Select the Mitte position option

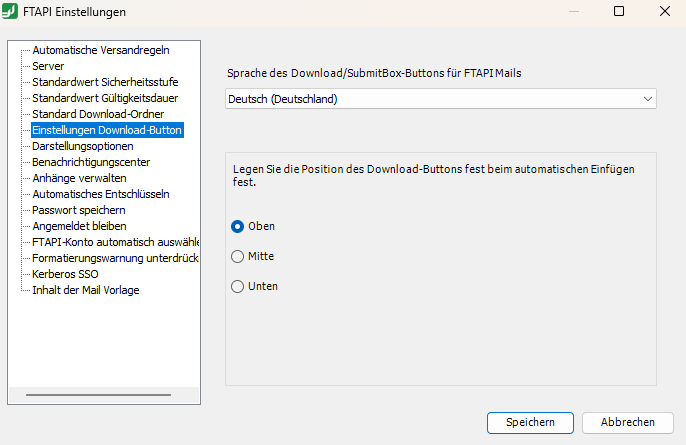238,256
